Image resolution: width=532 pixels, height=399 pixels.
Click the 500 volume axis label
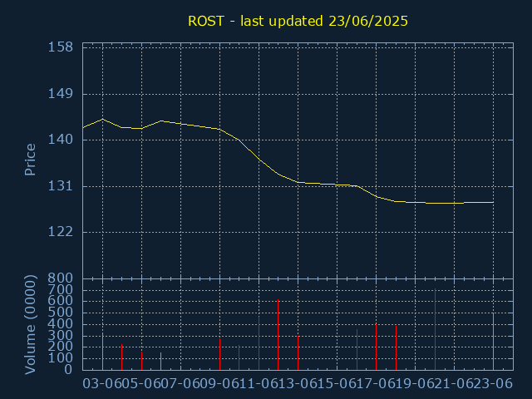pyautogui.click(x=61, y=313)
